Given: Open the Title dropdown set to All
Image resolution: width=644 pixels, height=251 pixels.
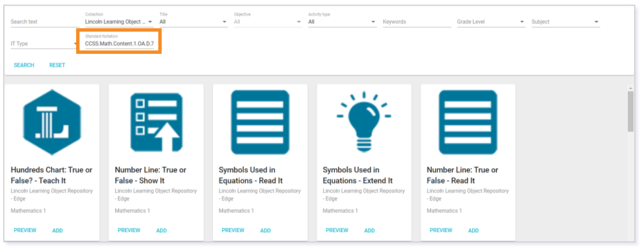Looking at the screenshot, I should (193, 22).
